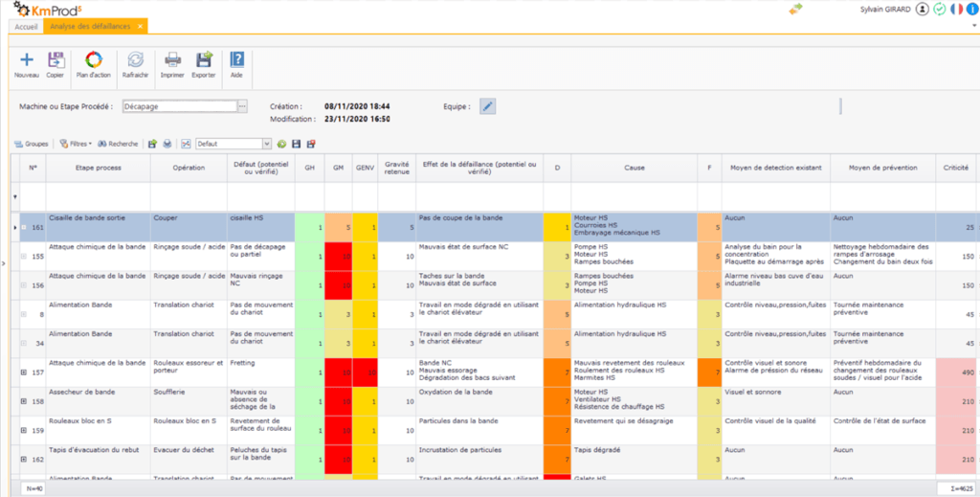Close the Analyse des défaillances tab
The image size is (980, 497).
click(140, 26)
